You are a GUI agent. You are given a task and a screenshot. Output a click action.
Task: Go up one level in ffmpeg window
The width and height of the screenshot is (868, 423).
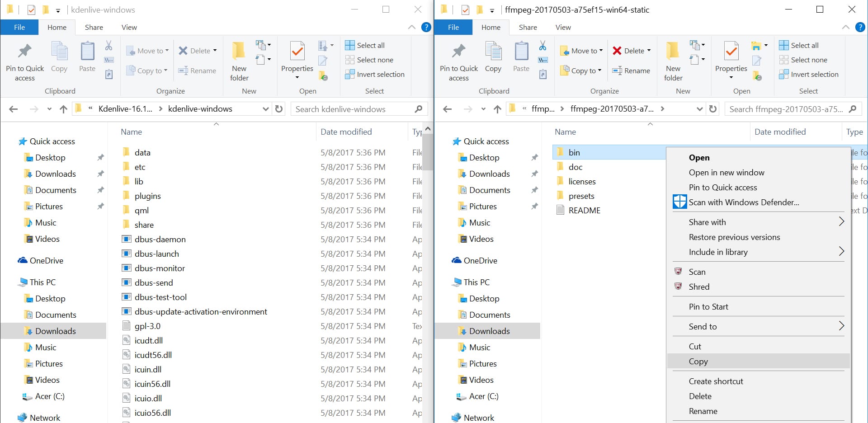tap(498, 109)
